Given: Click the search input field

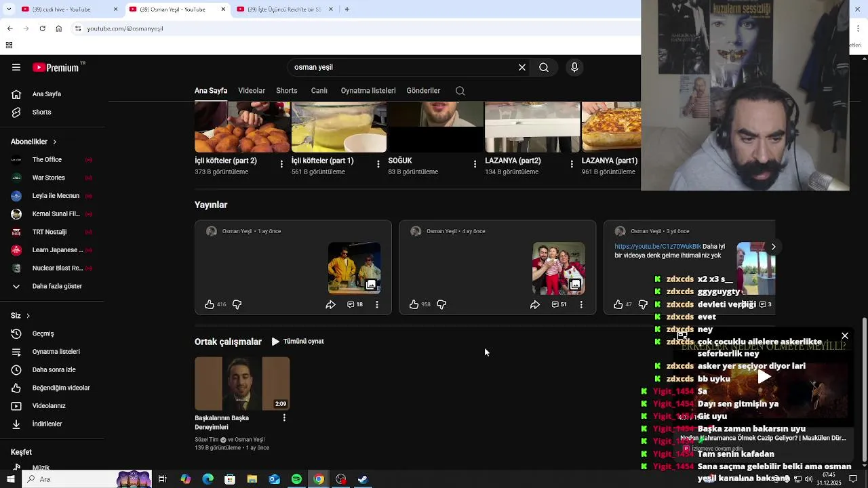Looking at the screenshot, I should [400, 67].
